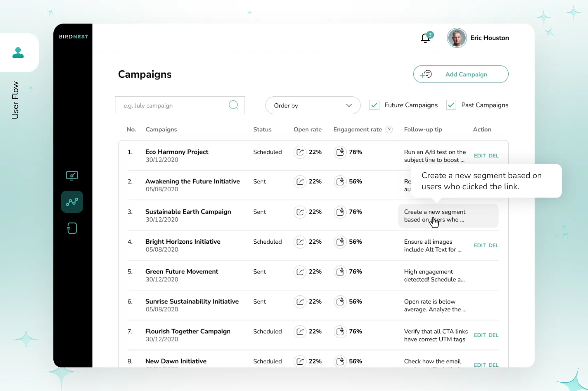The image size is (588, 391).
Task: Click the Open rate column header
Action: pyautogui.click(x=307, y=129)
